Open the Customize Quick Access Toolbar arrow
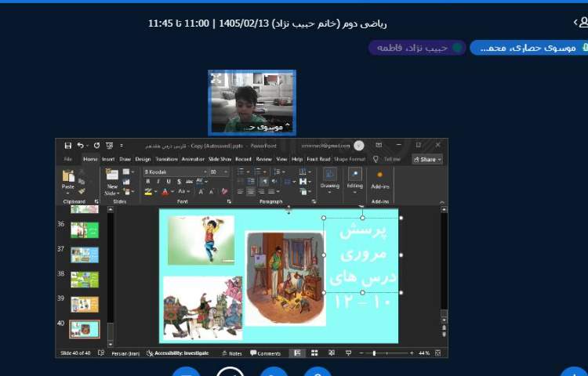 pyautogui.click(x=121, y=146)
